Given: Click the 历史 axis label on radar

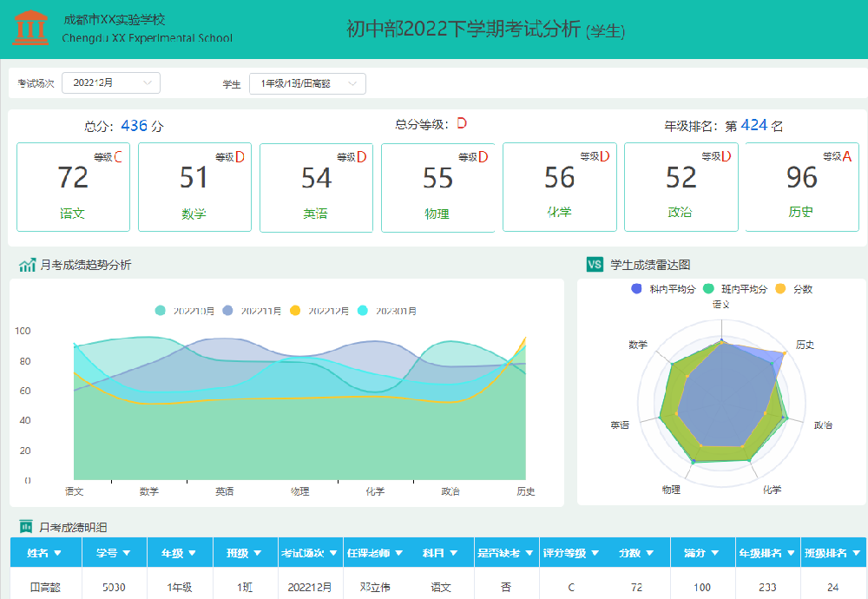Looking at the screenshot, I should pyautogui.click(x=805, y=345).
